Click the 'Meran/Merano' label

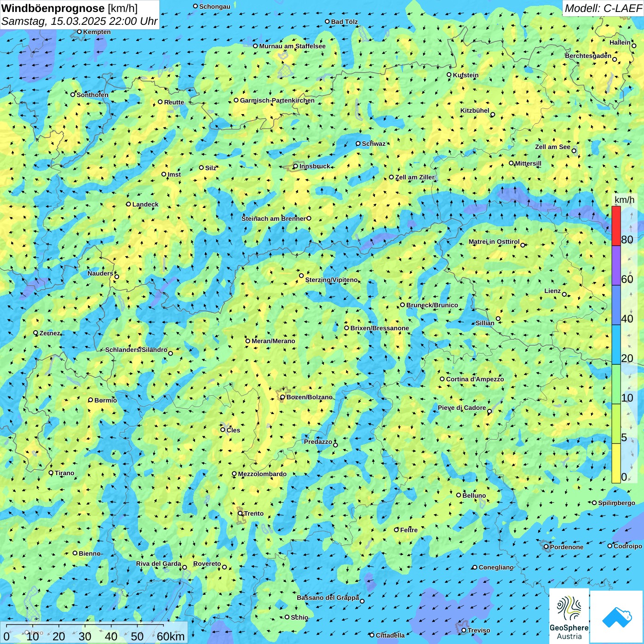tap(273, 341)
